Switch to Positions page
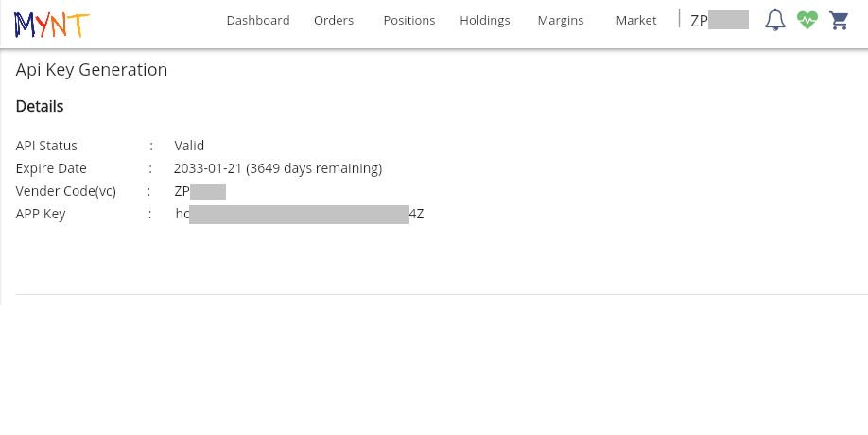 (x=409, y=20)
